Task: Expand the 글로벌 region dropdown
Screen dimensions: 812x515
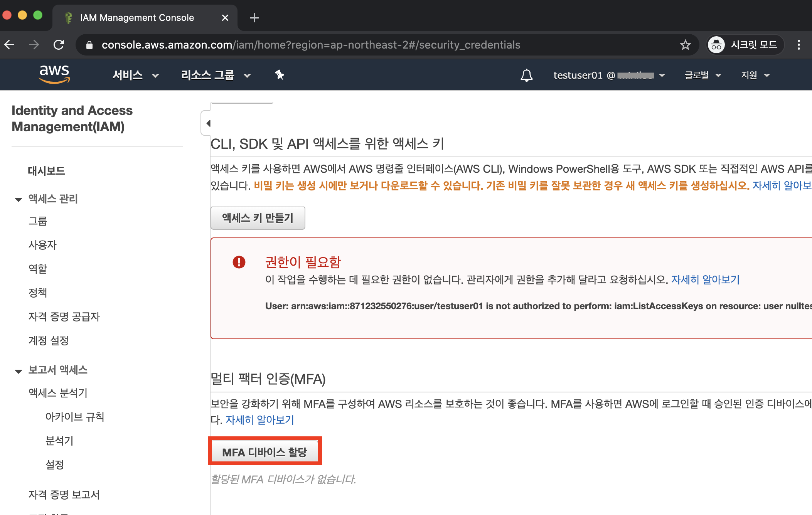Action: coord(702,75)
